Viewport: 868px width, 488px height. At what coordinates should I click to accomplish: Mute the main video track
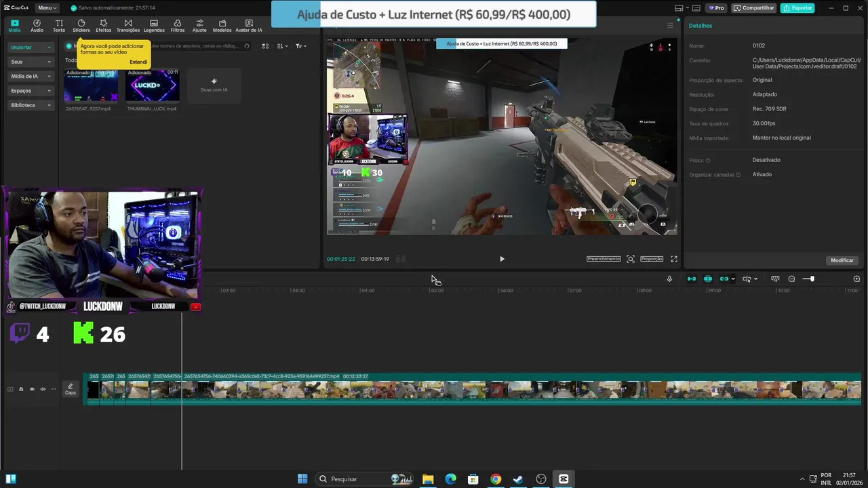(x=43, y=389)
